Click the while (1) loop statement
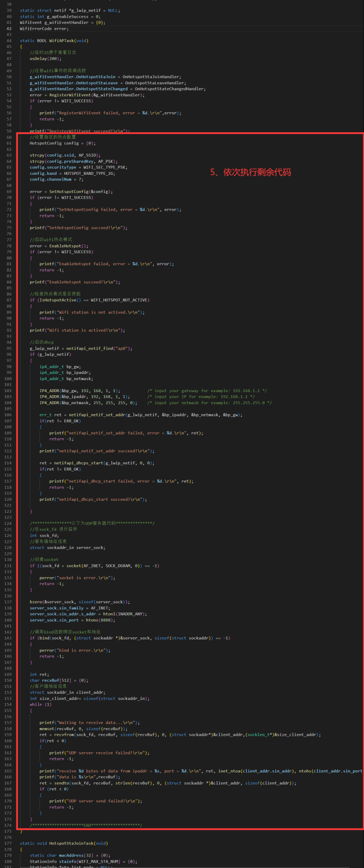Image resolution: width=364 pixels, height=868 pixels. point(40,704)
